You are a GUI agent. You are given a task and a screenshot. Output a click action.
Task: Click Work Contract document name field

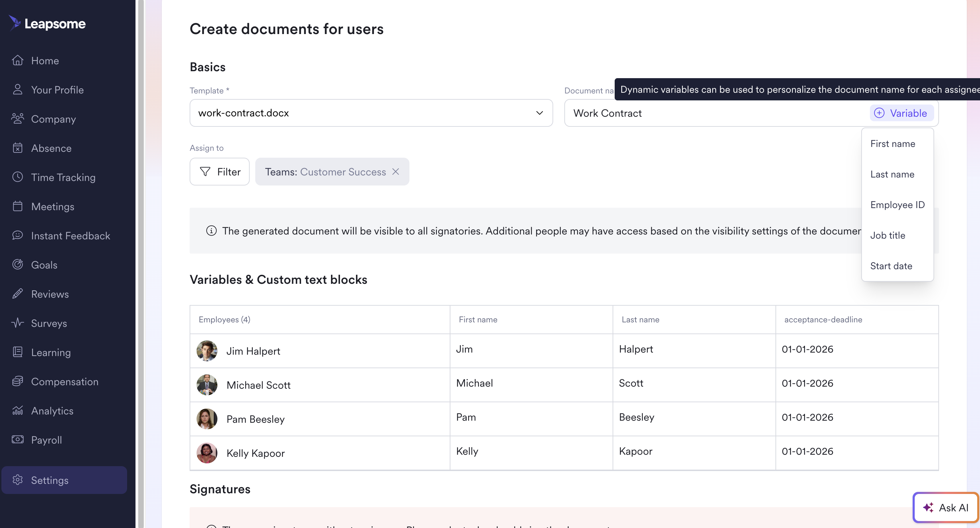pos(715,113)
